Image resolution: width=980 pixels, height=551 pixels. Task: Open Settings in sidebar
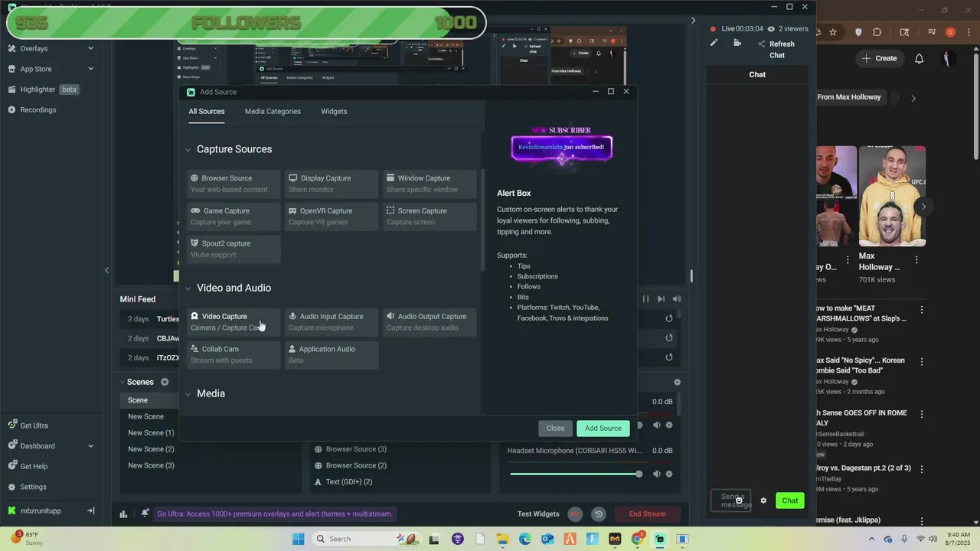[x=33, y=487]
